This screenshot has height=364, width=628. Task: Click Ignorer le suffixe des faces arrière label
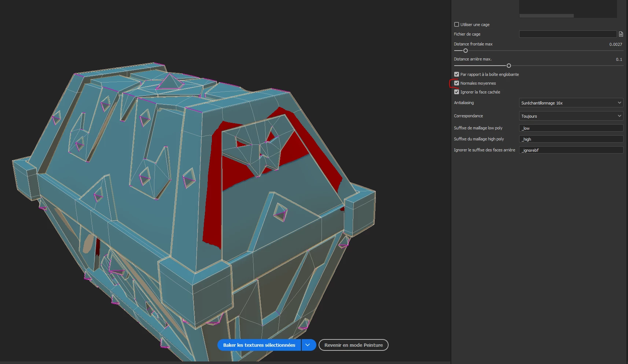(485, 150)
